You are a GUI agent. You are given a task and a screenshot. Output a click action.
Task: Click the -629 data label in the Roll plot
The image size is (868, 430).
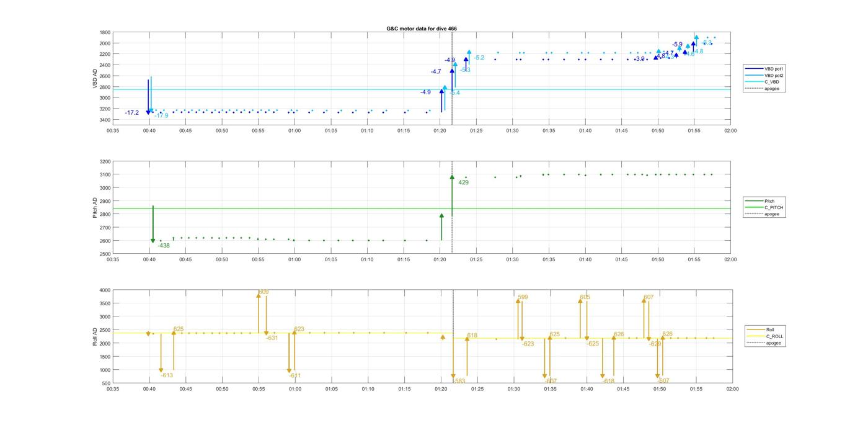655,344
